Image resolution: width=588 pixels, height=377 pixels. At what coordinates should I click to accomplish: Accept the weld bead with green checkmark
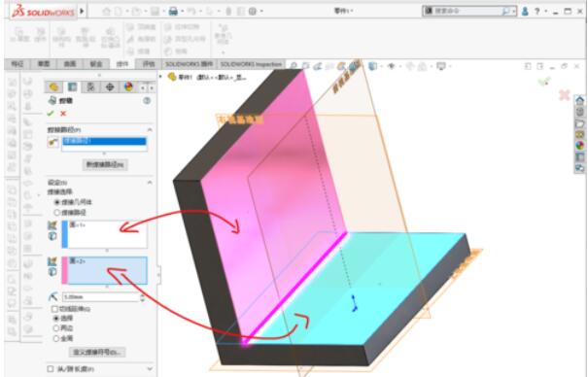click(x=51, y=113)
